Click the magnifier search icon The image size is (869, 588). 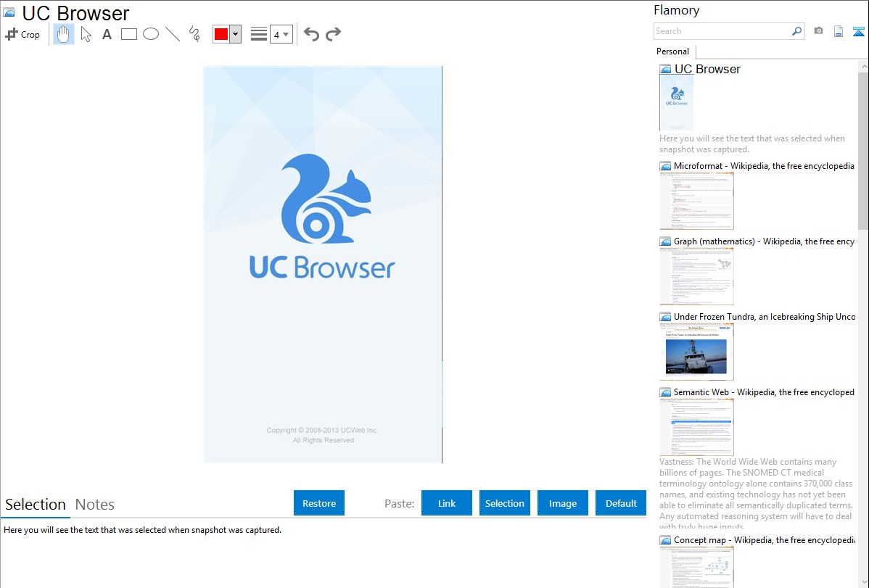pos(796,31)
